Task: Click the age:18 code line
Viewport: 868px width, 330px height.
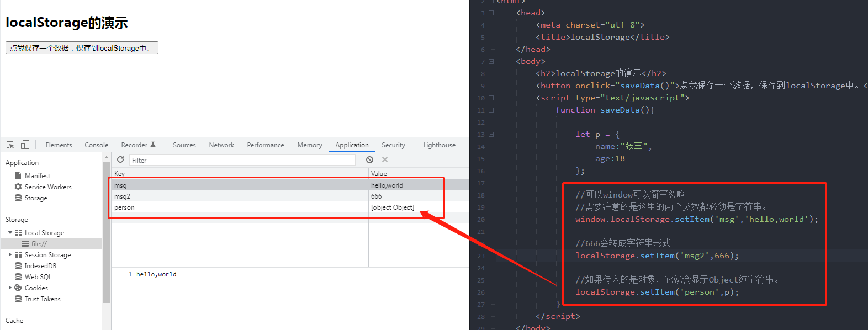Action: click(610, 158)
